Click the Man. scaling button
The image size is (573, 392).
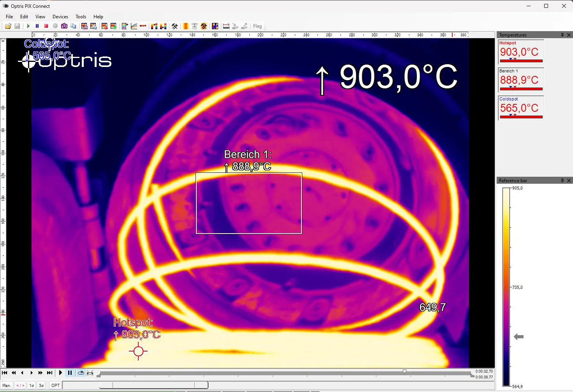pos(7,385)
